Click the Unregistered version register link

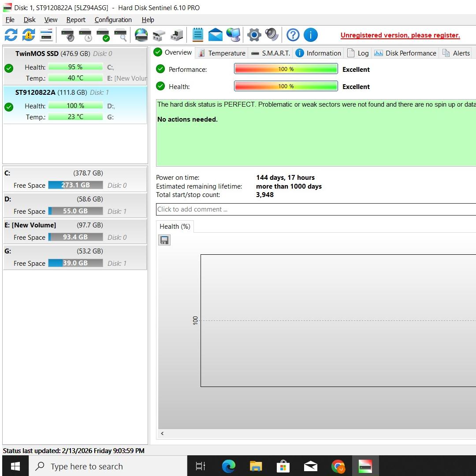point(400,35)
